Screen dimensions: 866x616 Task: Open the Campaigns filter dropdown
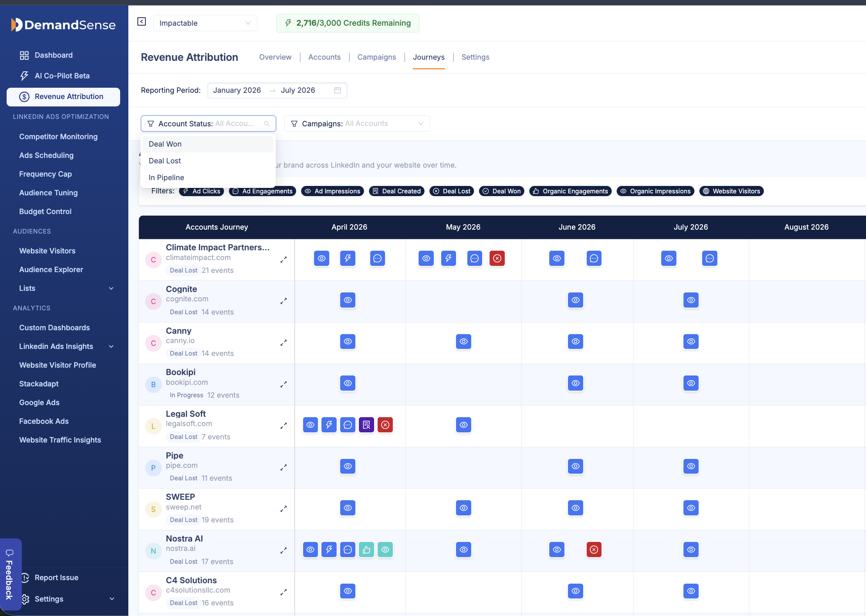pos(357,124)
